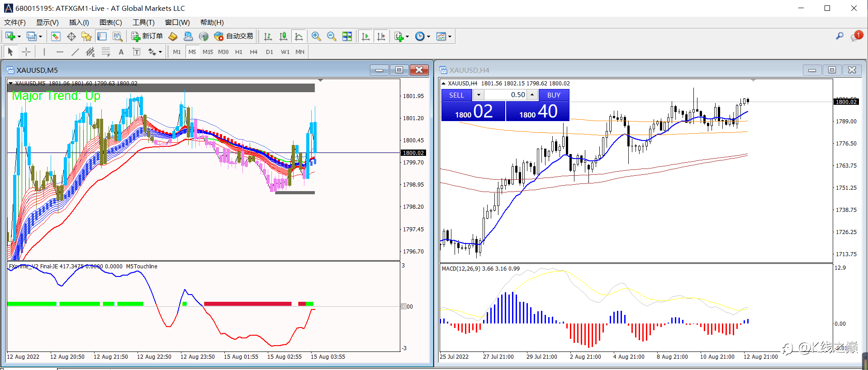Click the chart shift marker on M5 chart
This screenshot has height=370, width=868.
(321, 80)
